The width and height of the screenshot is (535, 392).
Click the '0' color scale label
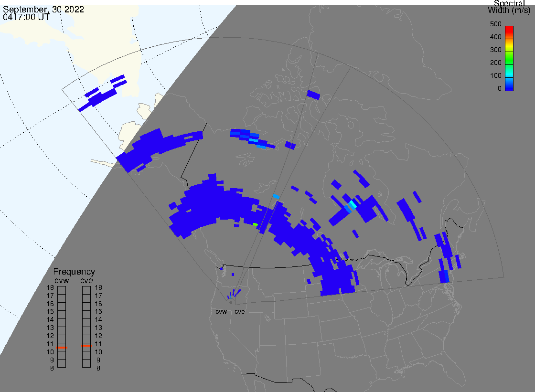click(500, 89)
